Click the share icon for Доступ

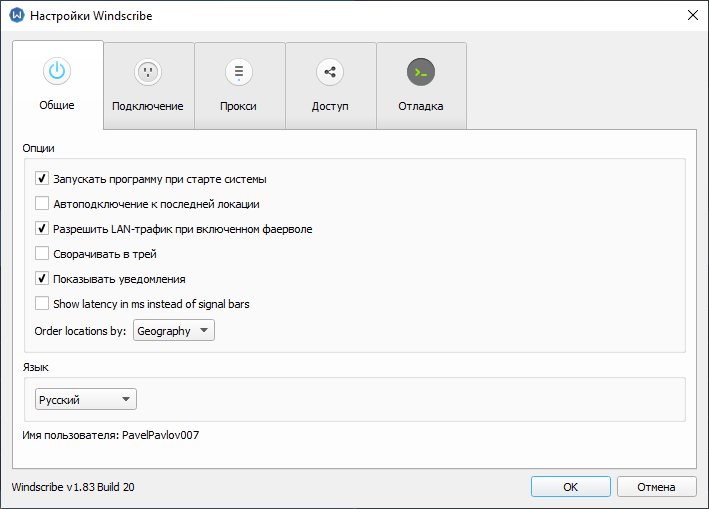[330, 72]
